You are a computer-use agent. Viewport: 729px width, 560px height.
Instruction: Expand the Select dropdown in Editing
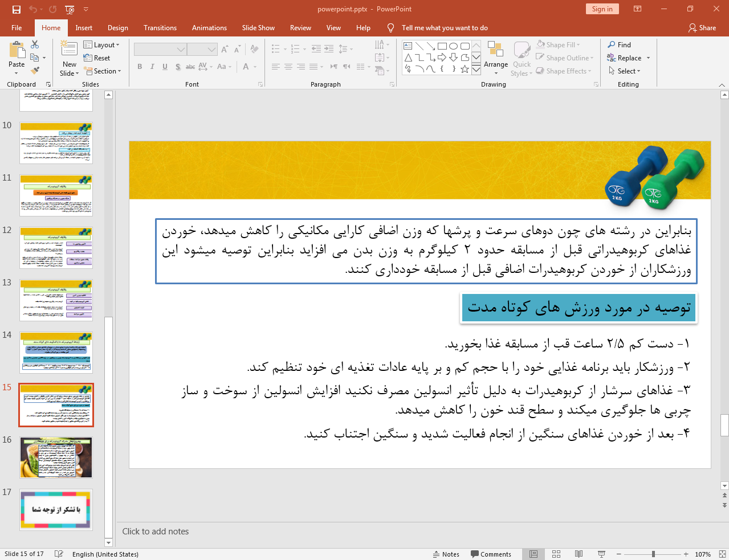click(x=625, y=71)
